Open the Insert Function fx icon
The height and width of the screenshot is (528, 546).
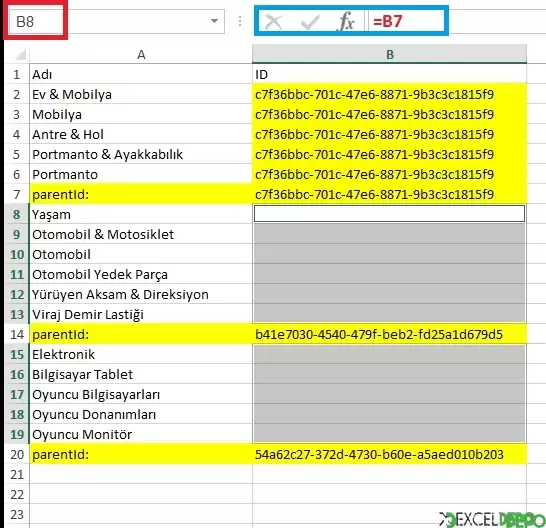(345, 21)
